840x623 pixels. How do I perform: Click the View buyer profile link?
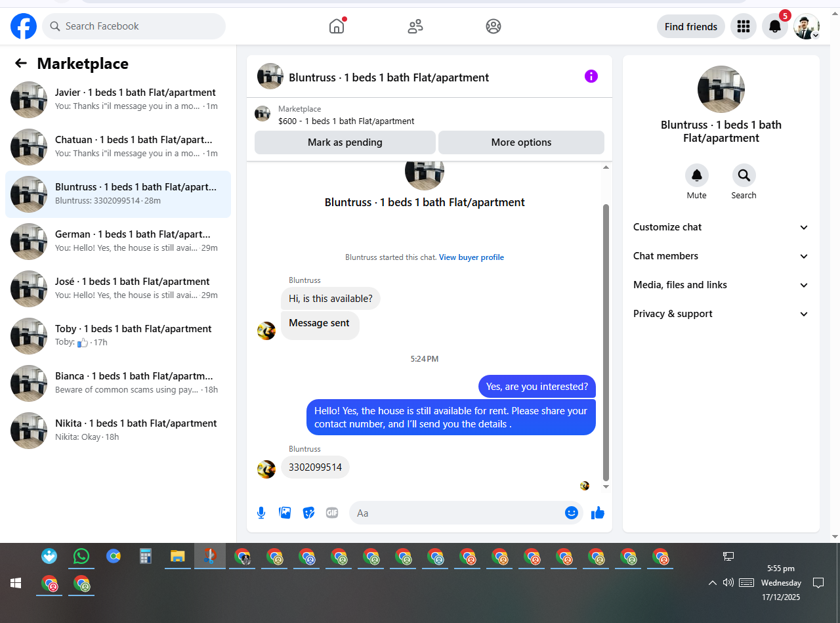coord(471,257)
